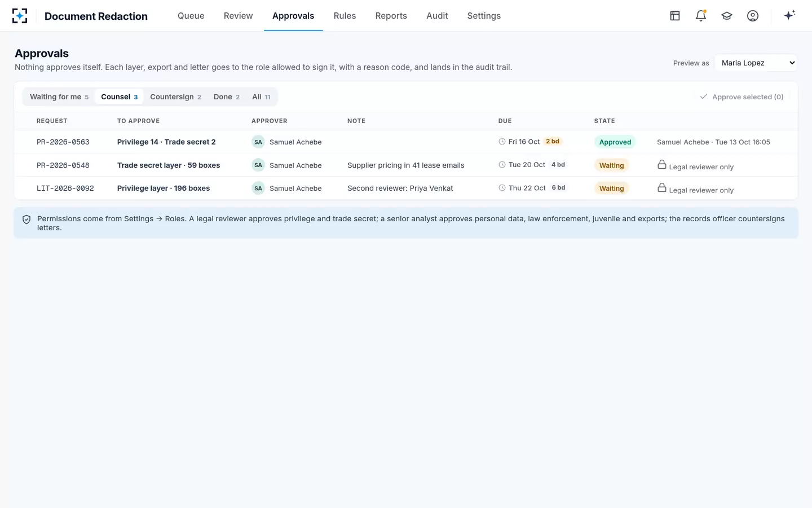Open the user account icon

pyautogui.click(x=753, y=16)
